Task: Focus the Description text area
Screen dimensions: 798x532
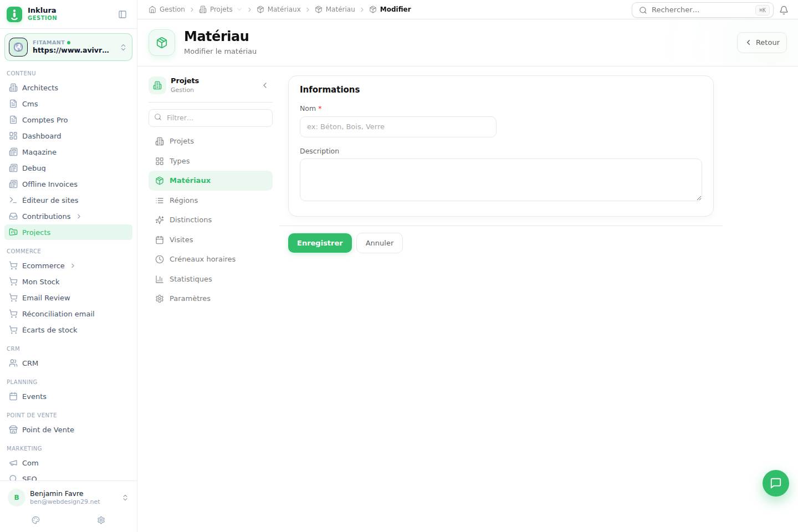Action: tap(501, 180)
